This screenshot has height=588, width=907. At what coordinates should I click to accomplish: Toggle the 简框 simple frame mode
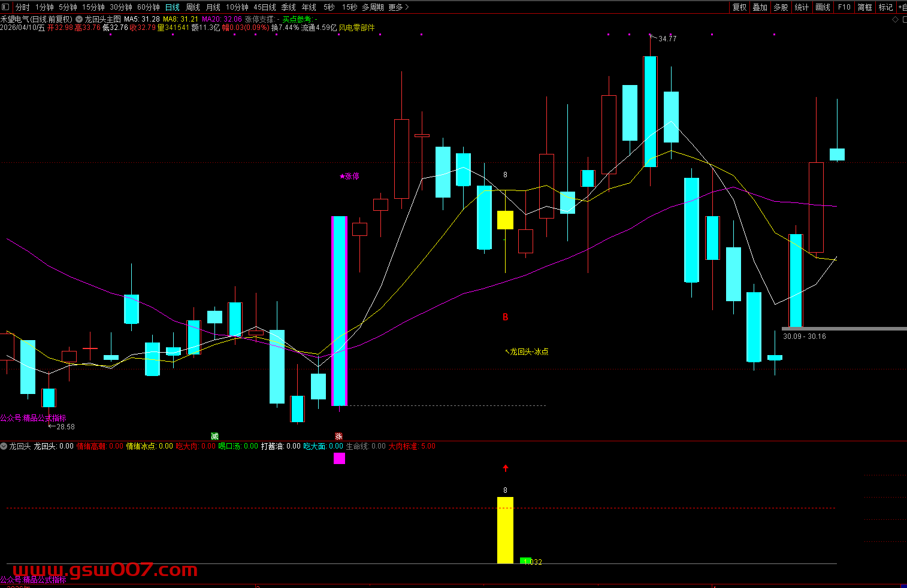864,7
